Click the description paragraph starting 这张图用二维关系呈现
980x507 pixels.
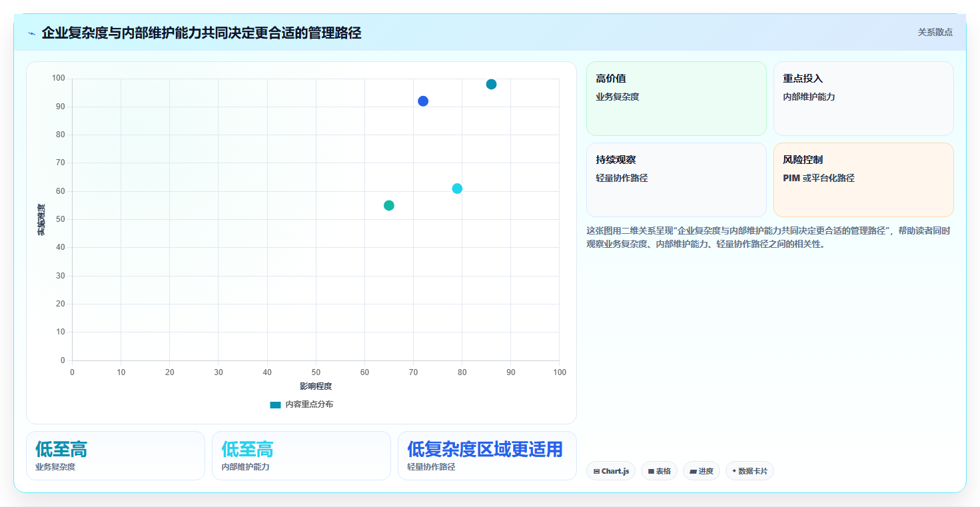[768, 237]
